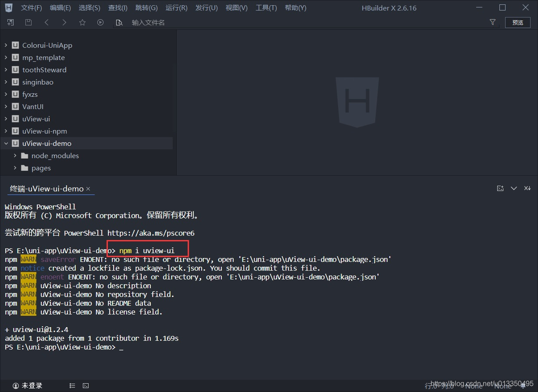This screenshot has height=392, width=538.
Task: Expand the uView-ui project
Action: click(6, 119)
